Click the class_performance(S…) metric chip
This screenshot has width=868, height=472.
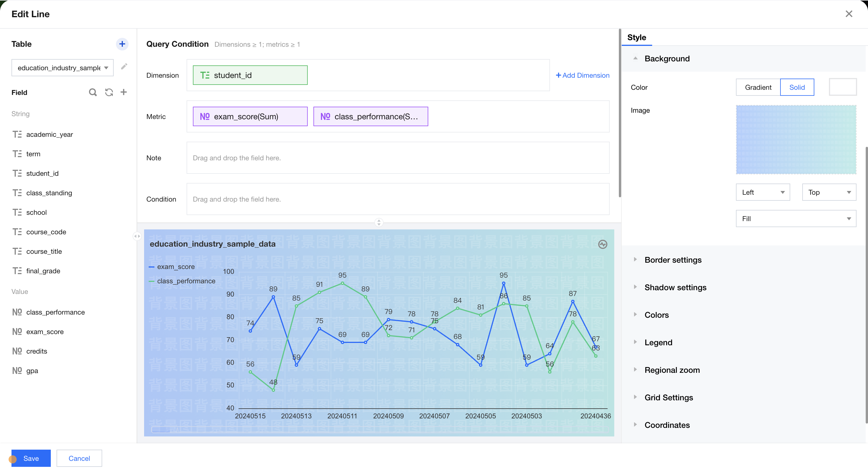[371, 116]
